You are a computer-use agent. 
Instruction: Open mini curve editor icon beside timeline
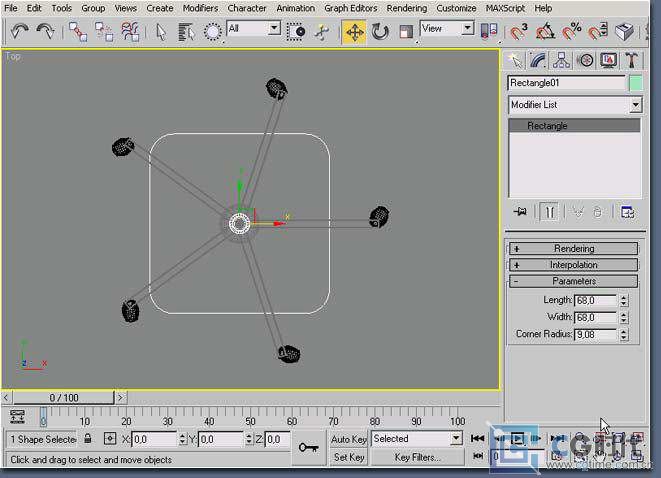(x=17, y=416)
